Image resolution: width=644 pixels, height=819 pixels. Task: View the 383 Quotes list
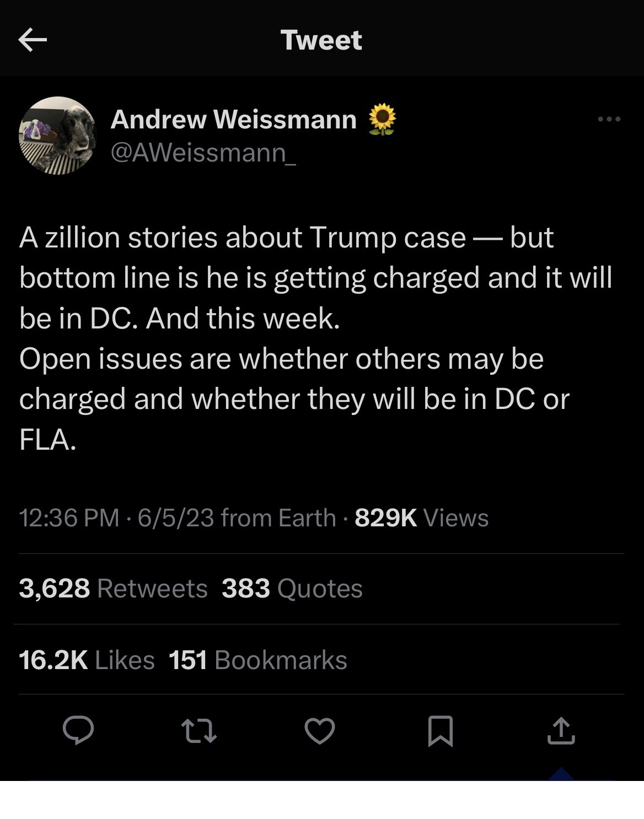292,588
